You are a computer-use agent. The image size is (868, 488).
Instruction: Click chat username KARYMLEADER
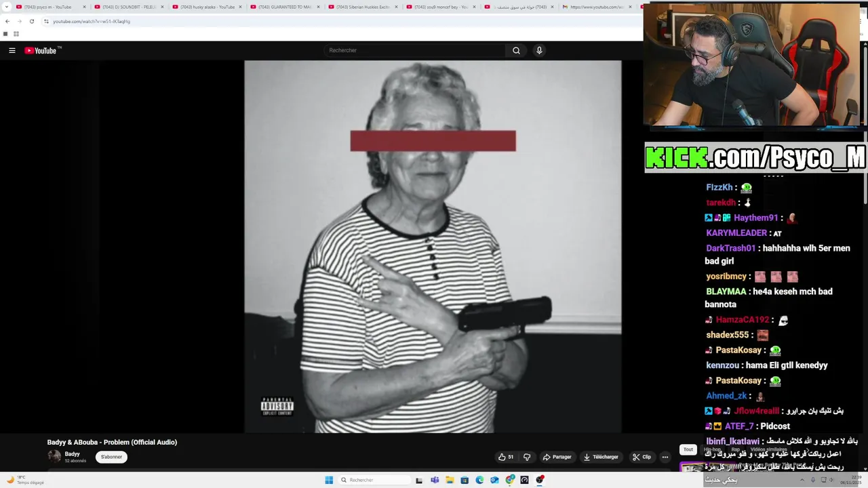coord(736,232)
